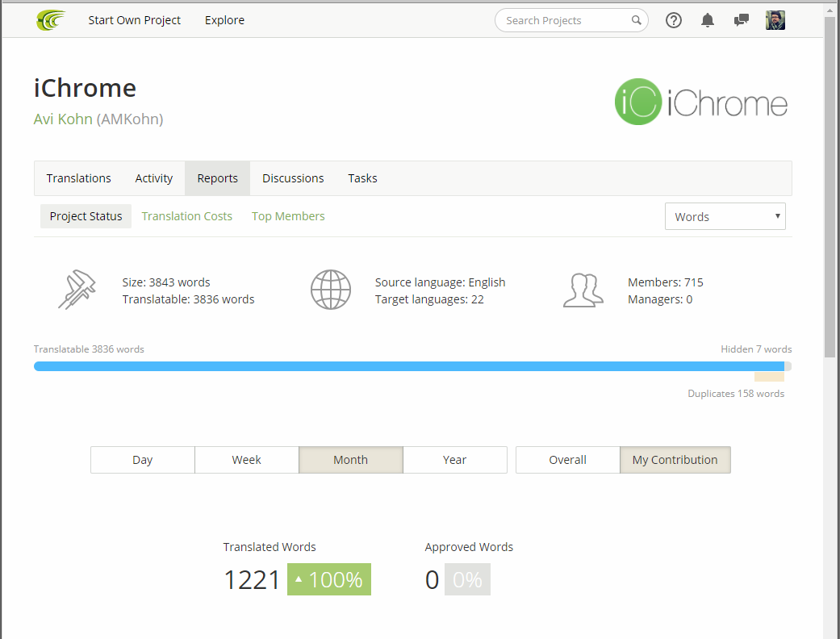Click 'Managers: 0' text
Screen dimensions: 840x639
point(660,299)
